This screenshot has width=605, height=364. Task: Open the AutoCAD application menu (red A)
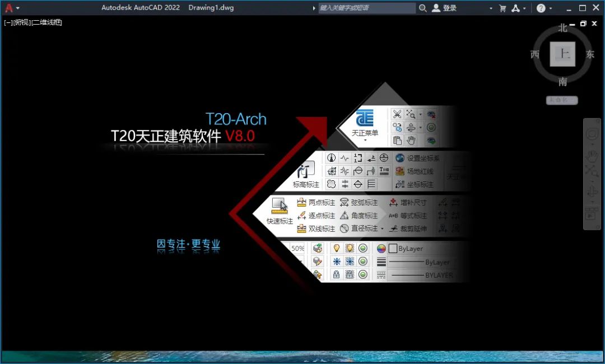9,8
